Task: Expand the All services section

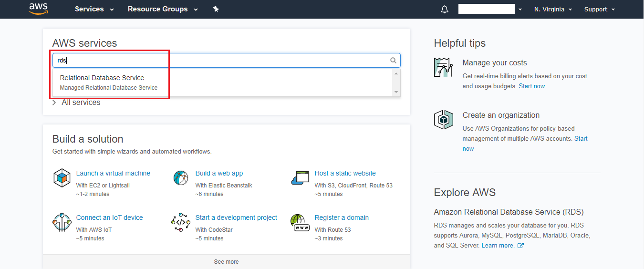Action: (x=76, y=103)
